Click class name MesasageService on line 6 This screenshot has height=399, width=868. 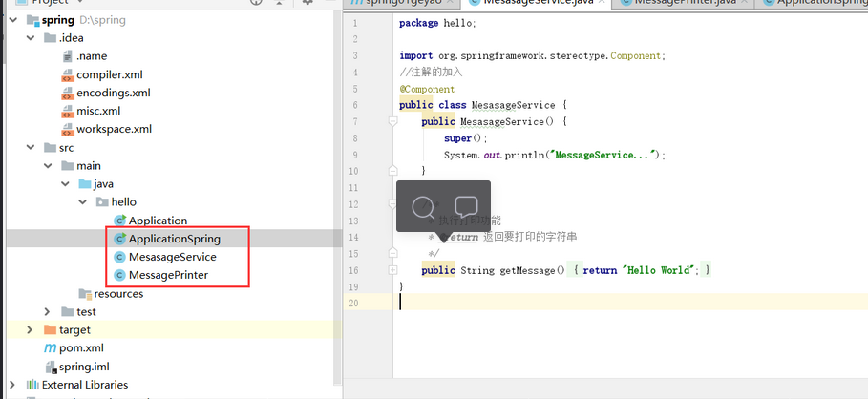(513, 105)
